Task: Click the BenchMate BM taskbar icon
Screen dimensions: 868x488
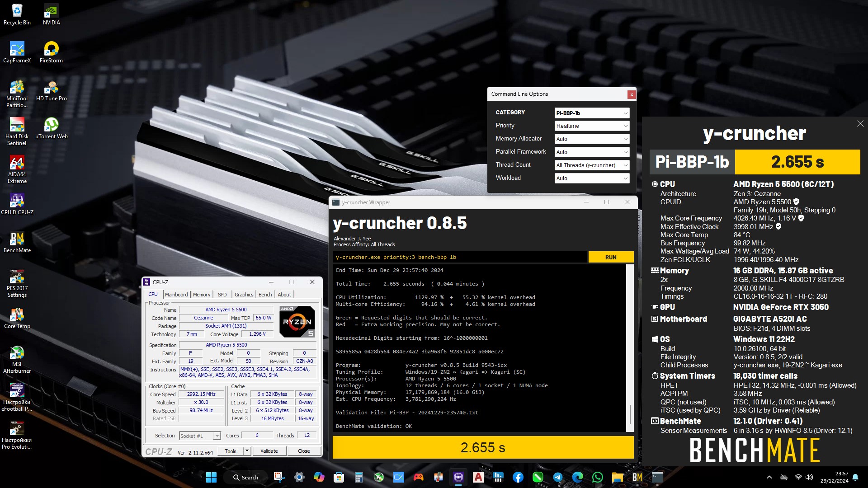Action: click(637, 477)
